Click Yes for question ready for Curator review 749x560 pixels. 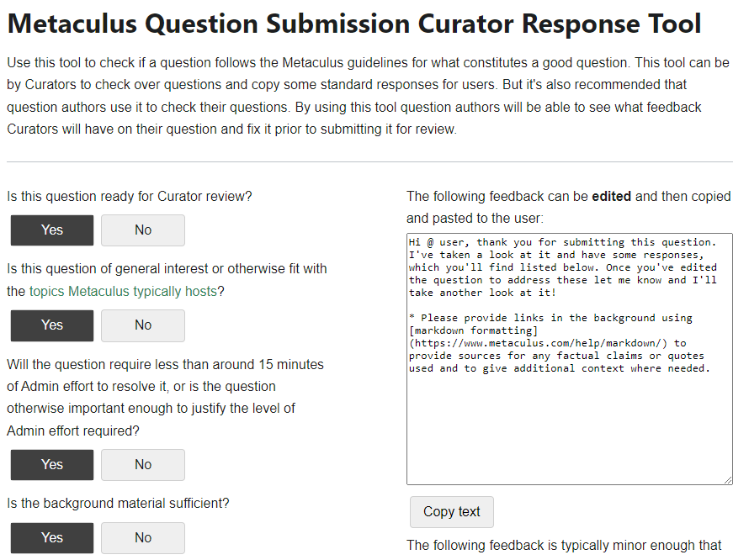pyautogui.click(x=51, y=230)
